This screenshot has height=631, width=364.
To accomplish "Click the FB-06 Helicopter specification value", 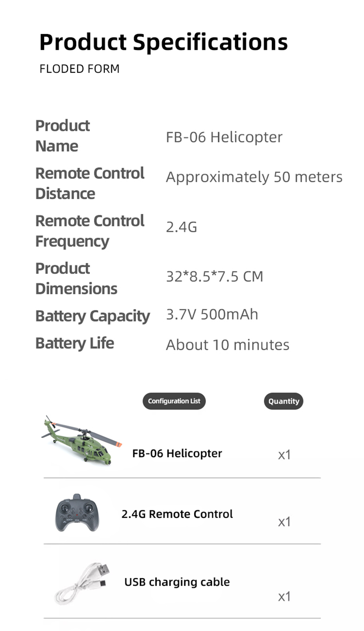I will point(224,137).
